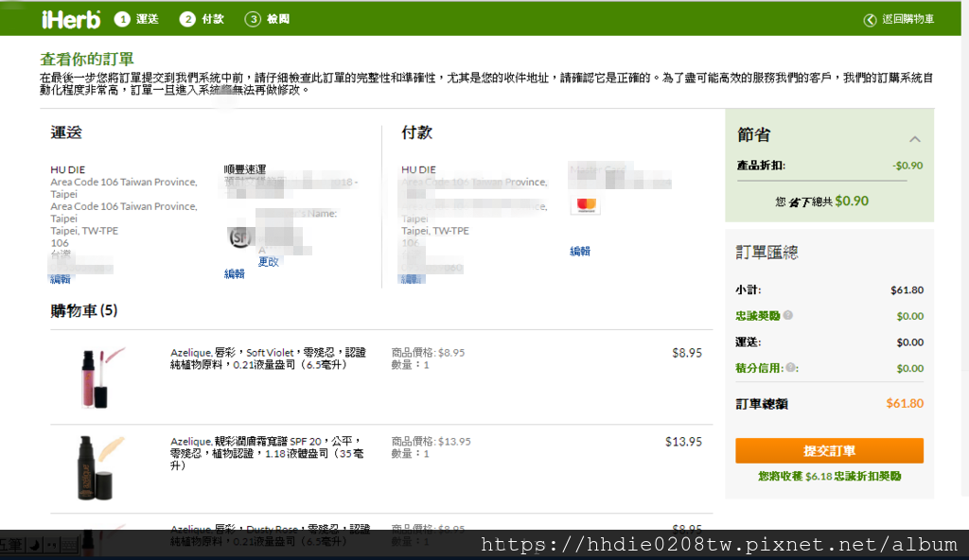Click the 查看你的訂單 page heading
This screenshot has width=969, height=560.
pyautogui.click(x=87, y=60)
